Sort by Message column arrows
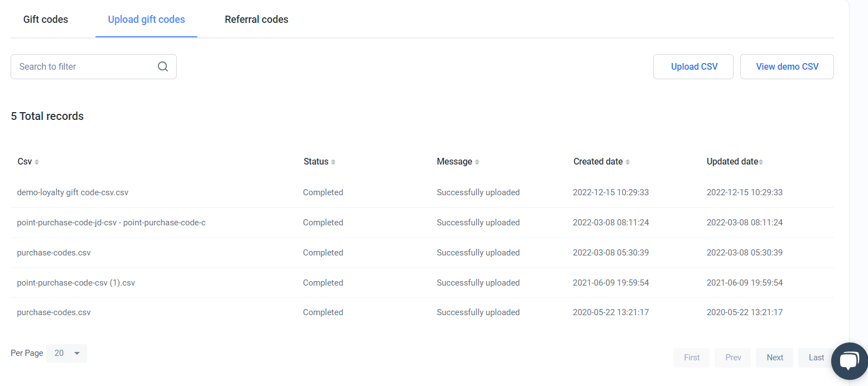 click(x=477, y=162)
